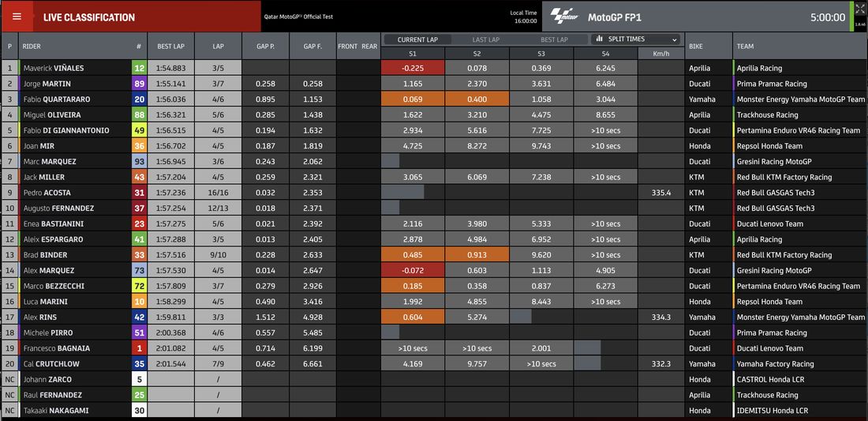Click the MotoGP logo in the header
The width and height of the screenshot is (868, 421).
(566, 17)
